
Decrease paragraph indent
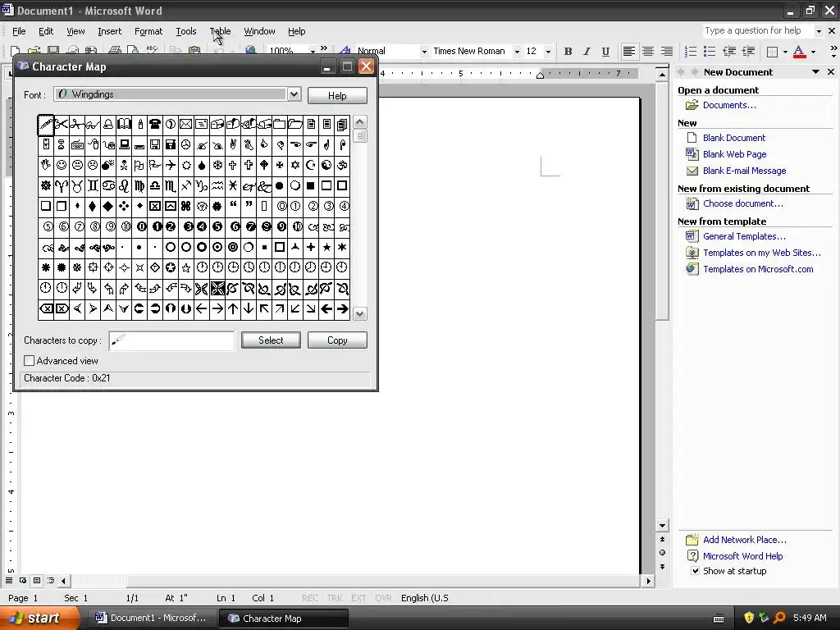729,52
